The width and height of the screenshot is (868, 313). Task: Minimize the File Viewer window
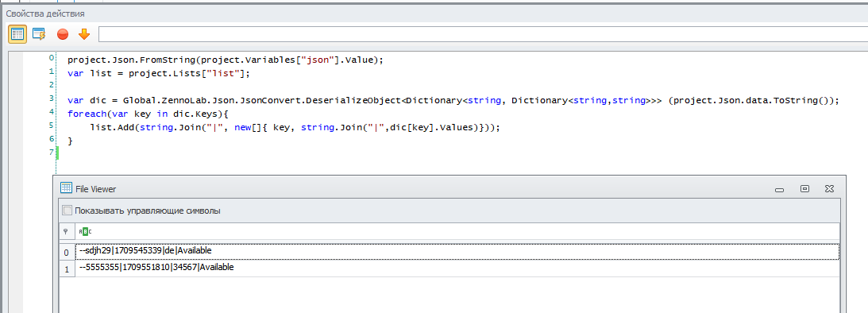click(779, 189)
